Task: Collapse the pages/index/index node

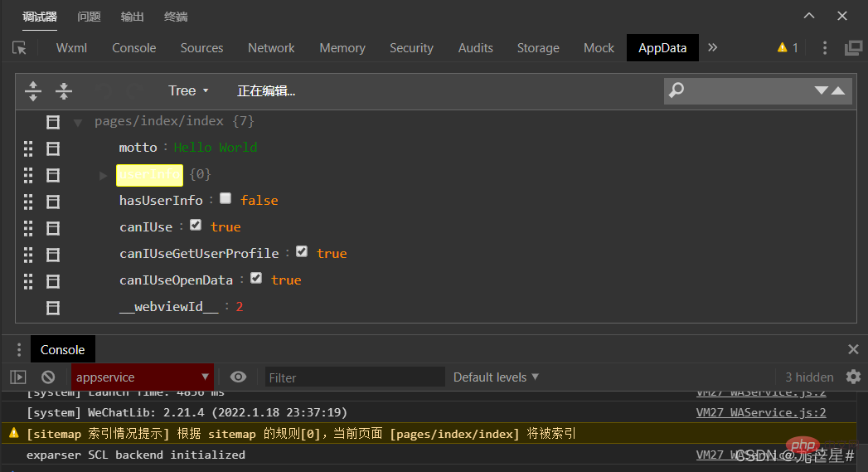Action: pos(78,123)
